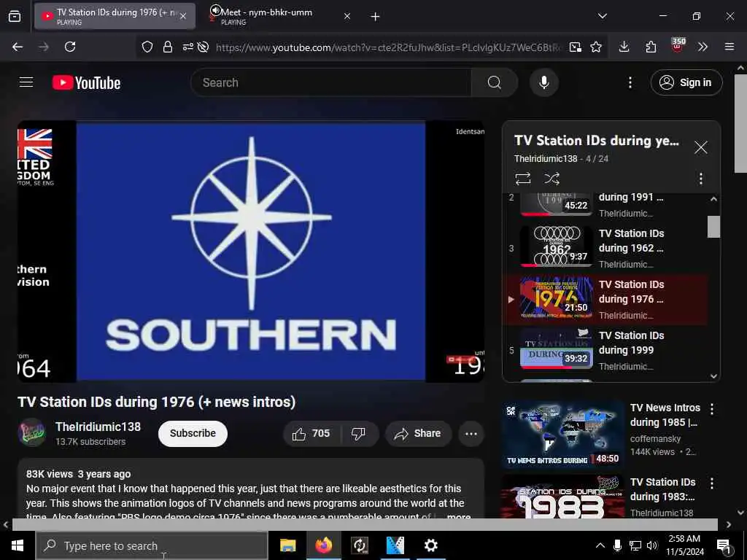Open Firefox application menu

pyautogui.click(x=729, y=47)
